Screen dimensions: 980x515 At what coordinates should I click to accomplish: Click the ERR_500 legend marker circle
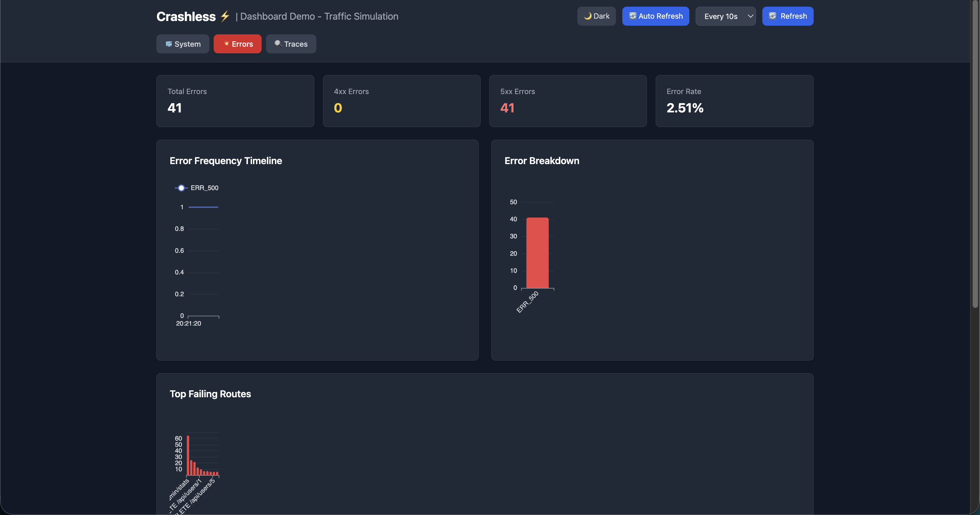(181, 188)
